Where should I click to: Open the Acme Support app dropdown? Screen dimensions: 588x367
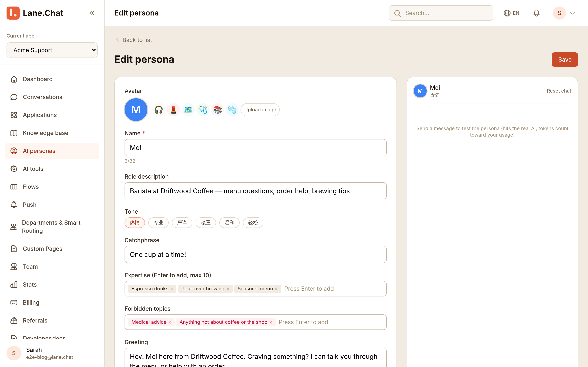52,50
